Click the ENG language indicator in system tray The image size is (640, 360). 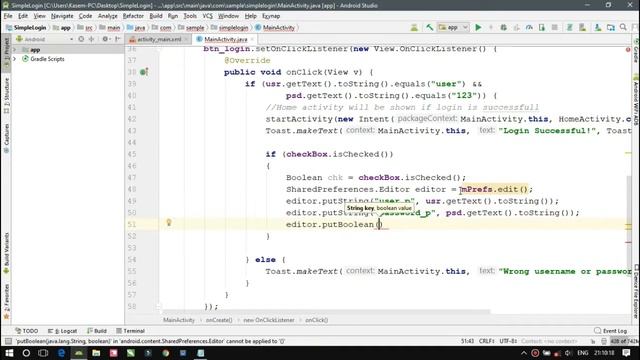click(582, 353)
